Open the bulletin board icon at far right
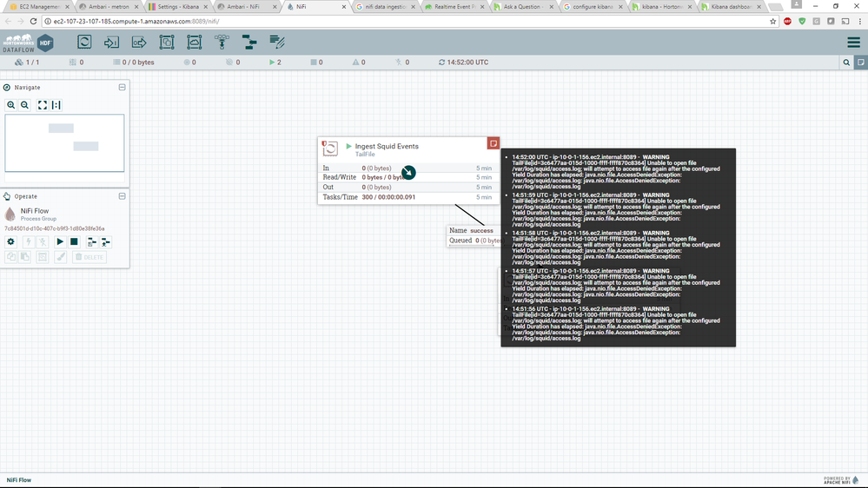 click(861, 63)
